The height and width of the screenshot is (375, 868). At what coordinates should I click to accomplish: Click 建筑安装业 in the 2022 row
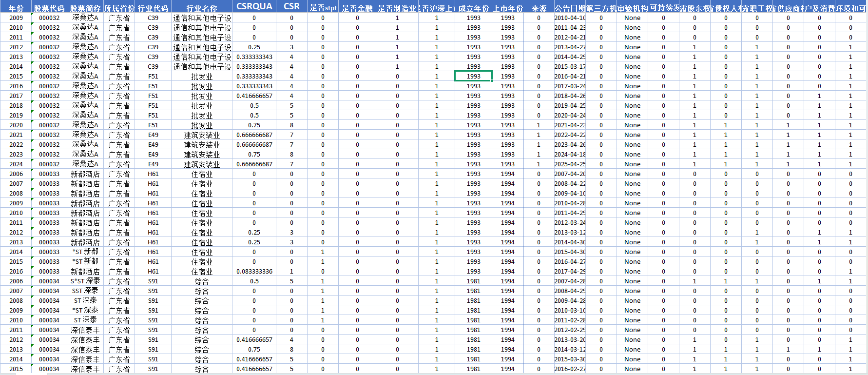(x=202, y=144)
